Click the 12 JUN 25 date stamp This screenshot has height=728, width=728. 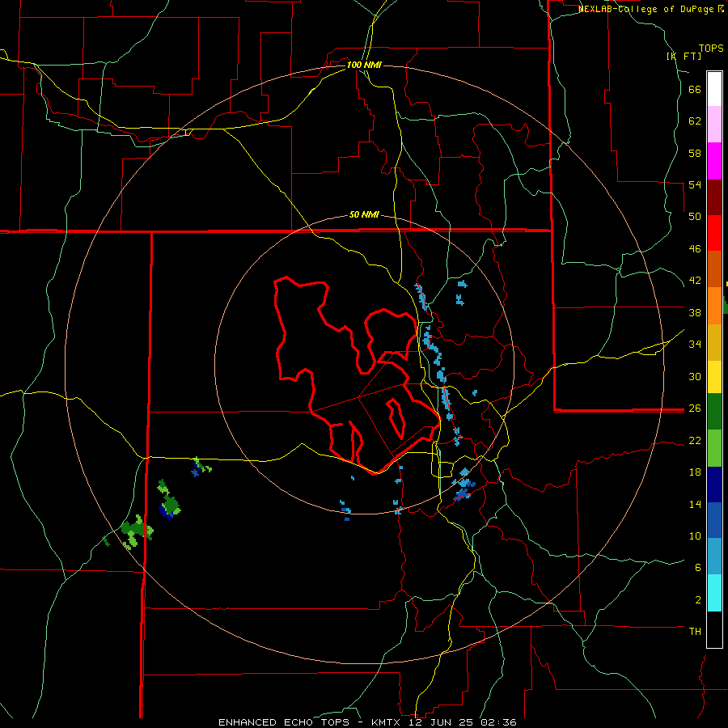coord(440,722)
